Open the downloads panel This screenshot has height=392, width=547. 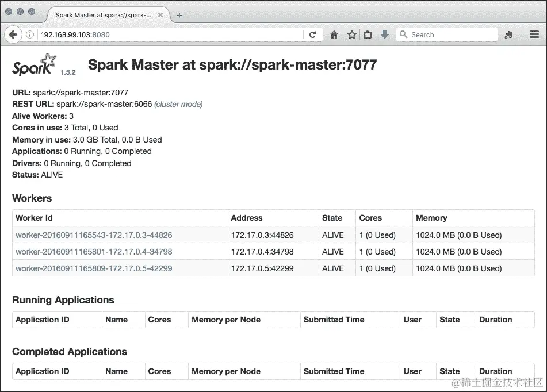(384, 34)
